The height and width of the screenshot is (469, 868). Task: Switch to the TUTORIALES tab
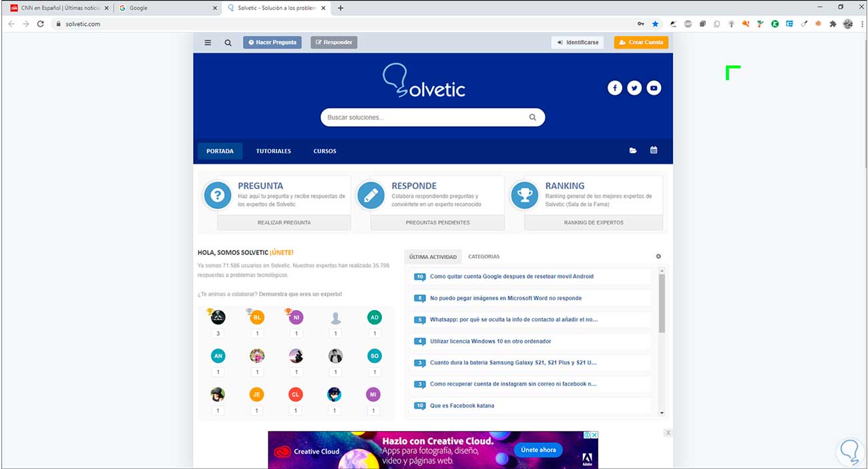point(273,150)
